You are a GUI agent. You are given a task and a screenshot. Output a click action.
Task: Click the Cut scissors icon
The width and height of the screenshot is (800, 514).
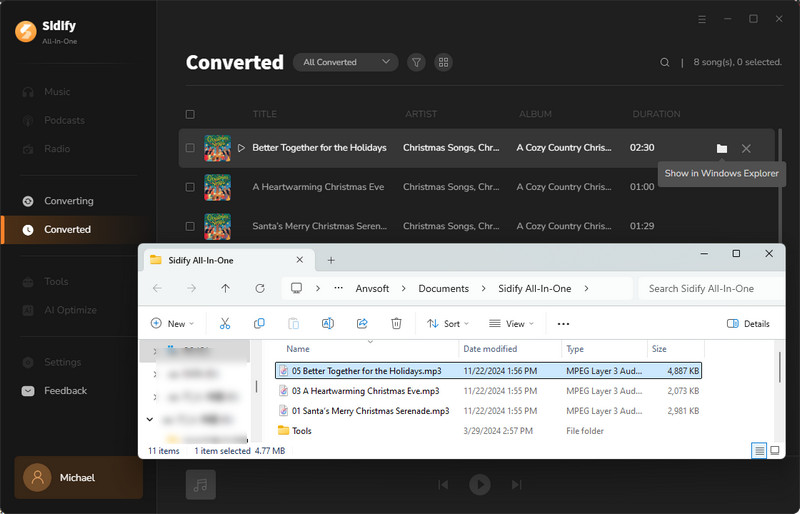(225, 324)
